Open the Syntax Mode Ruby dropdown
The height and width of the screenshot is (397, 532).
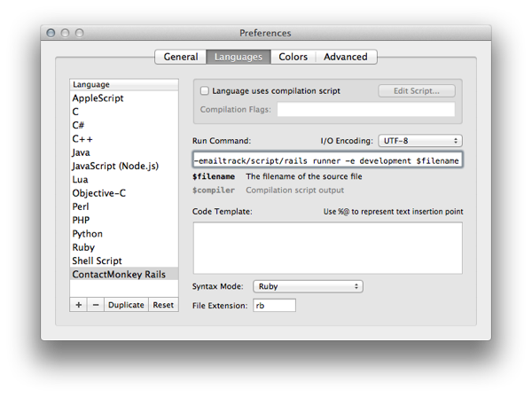pyautogui.click(x=308, y=286)
